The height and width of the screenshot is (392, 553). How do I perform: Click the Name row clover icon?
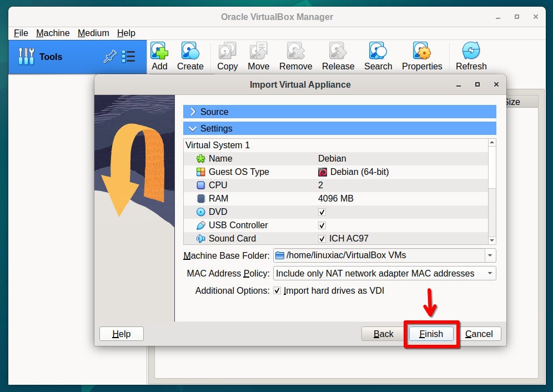(x=200, y=159)
